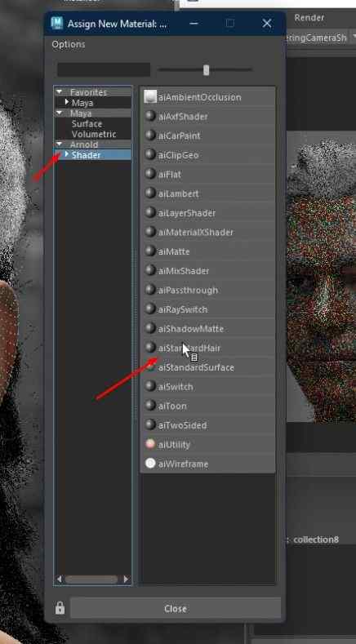Collapse the Favorites category
Image resolution: width=356 pixels, height=644 pixels.
[x=59, y=92]
